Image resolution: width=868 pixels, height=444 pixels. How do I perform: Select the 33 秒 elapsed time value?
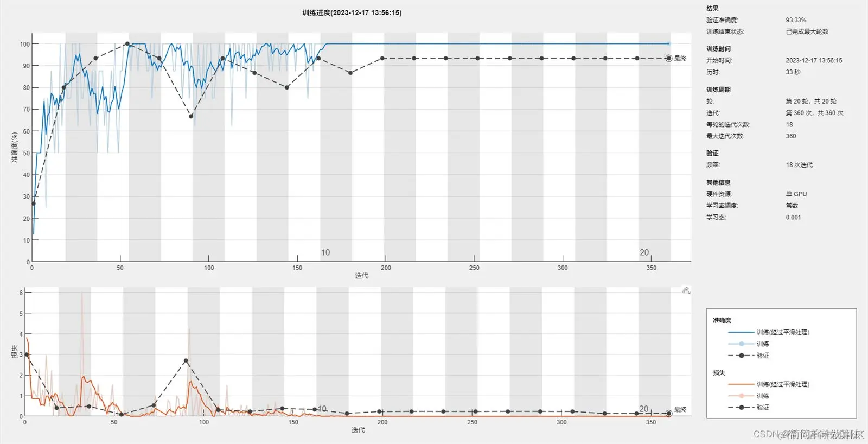(793, 72)
